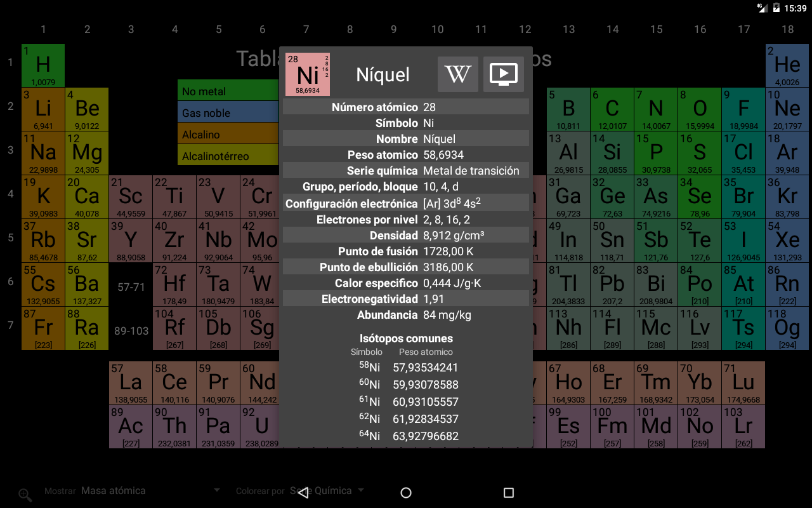Open the Mostrar Masa atómica dropdown
The height and width of the screenshot is (508, 812).
click(150, 491)
